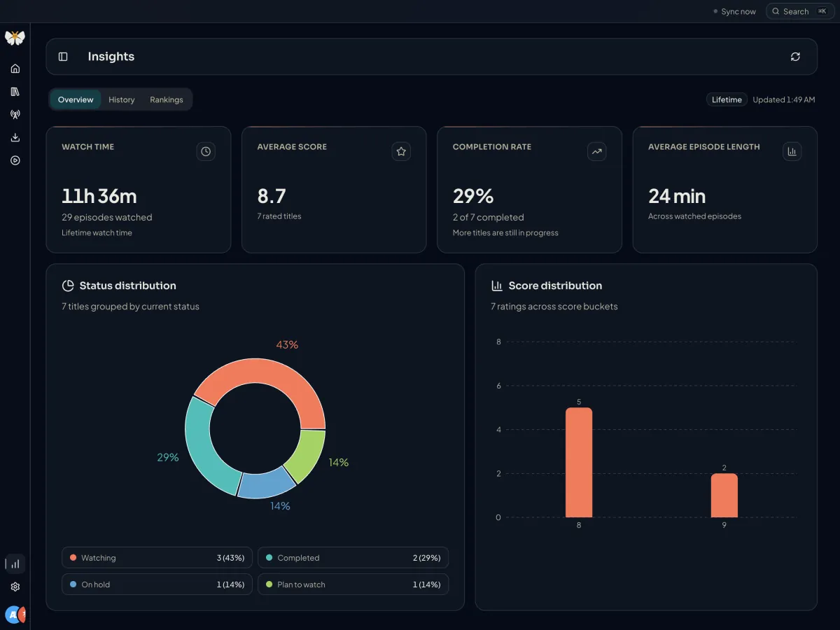
Task: Click the refresh icon in Insights header
Action: tap(795, 57)
